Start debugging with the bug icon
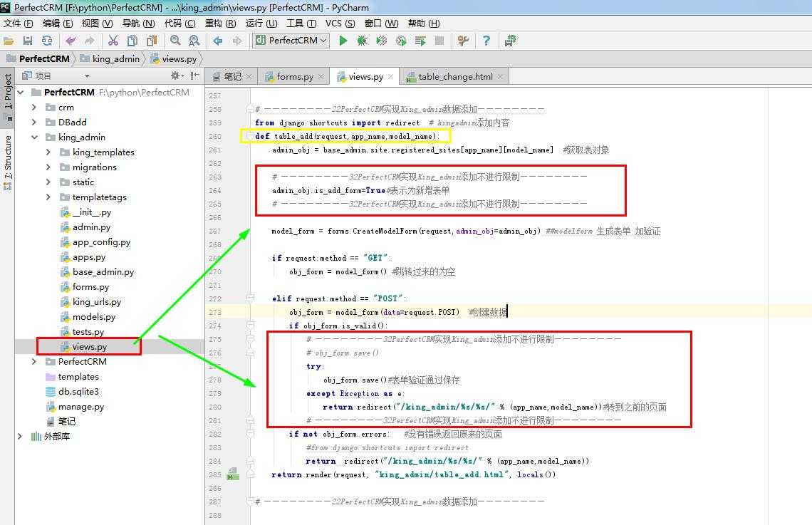Screen dimensions: 812x525 click(362, 41)
